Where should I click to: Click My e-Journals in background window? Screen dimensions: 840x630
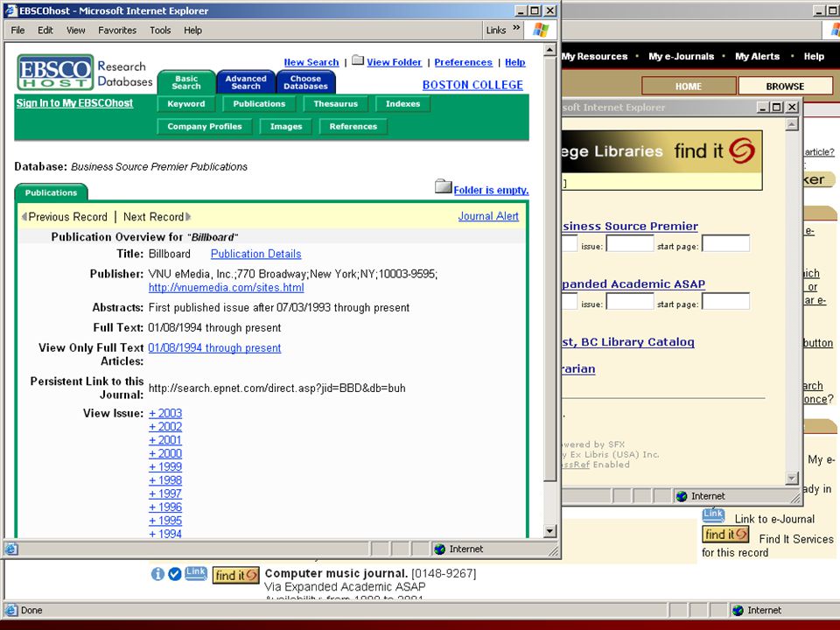[681, 56]
